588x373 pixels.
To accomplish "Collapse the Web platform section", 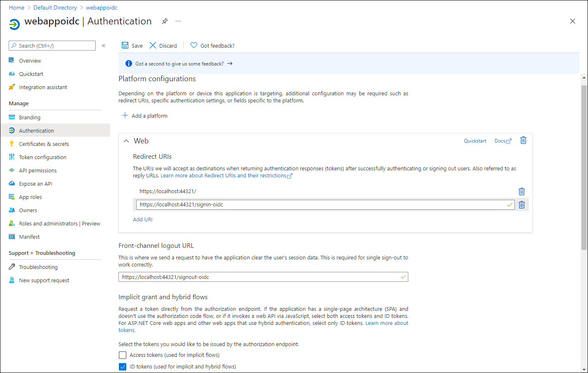I will [126, 141].
